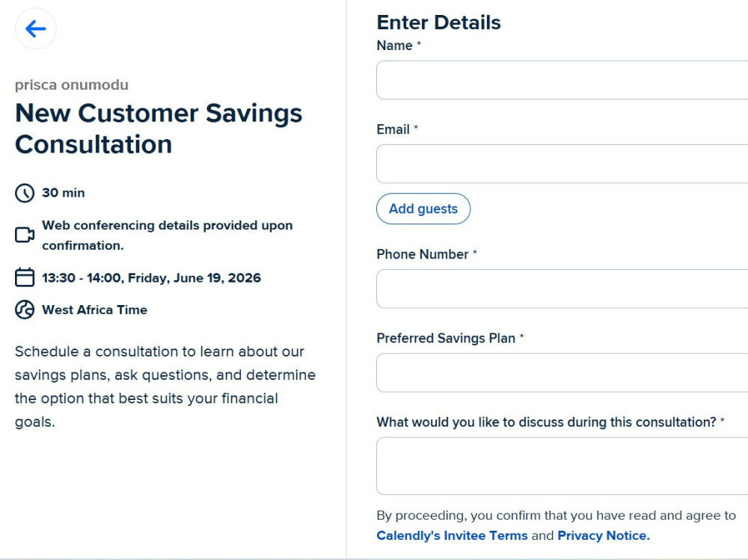Focus the Email input field

pyautogui.click(x=562, y=164)
